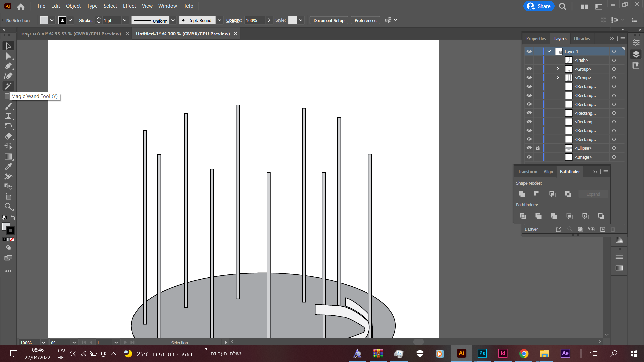This screenshot has height=362, width=644.
Task: Select the Pen tool
Action: (x=8, y=66)
